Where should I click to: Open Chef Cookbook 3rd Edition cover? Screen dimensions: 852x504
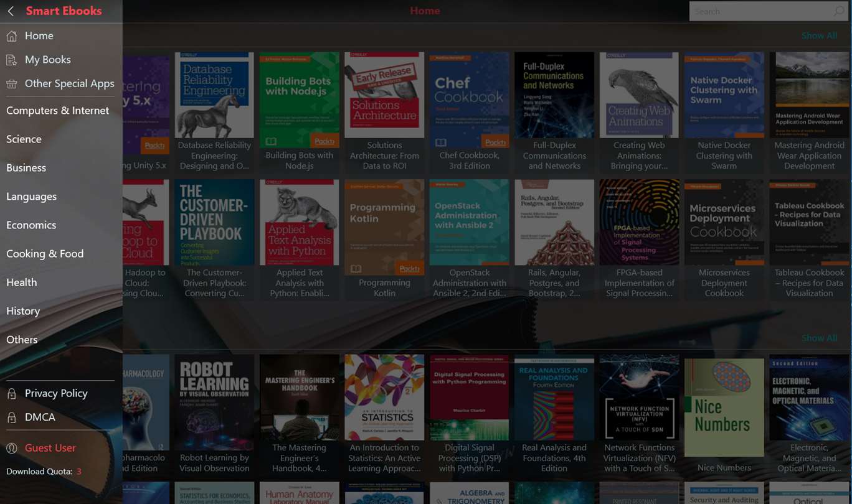(469, 100)
